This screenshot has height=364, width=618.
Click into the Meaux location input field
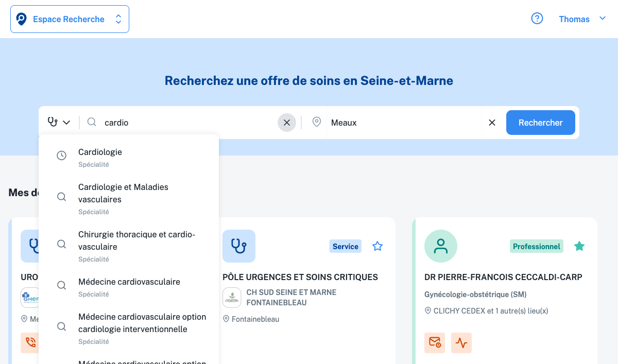(x=402, y=123)
